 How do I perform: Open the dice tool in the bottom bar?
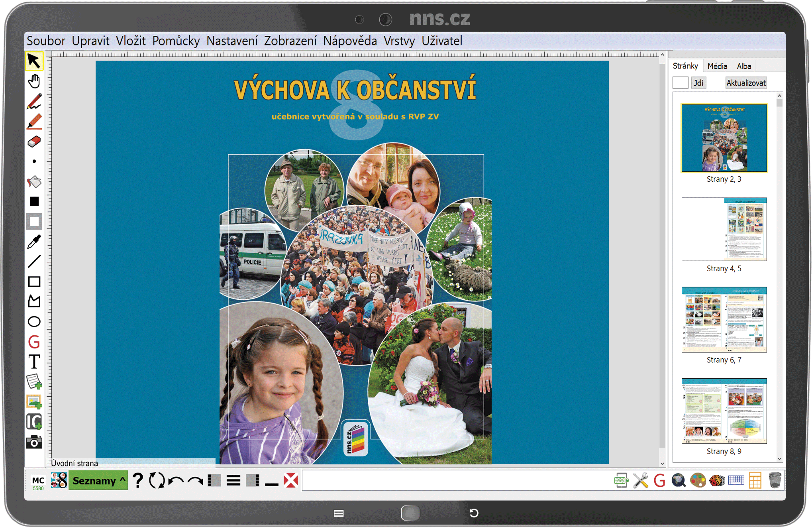[x=717, y=480]
